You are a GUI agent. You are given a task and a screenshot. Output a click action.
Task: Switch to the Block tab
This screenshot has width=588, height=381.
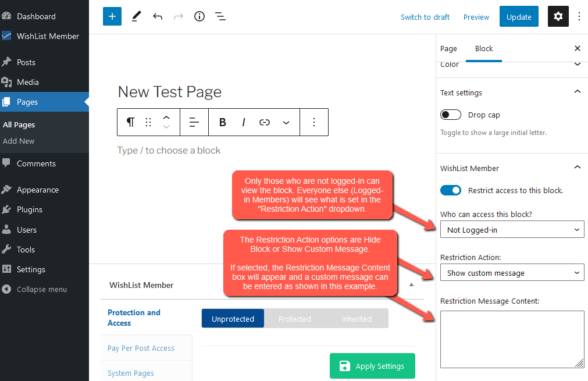(484, 48)
